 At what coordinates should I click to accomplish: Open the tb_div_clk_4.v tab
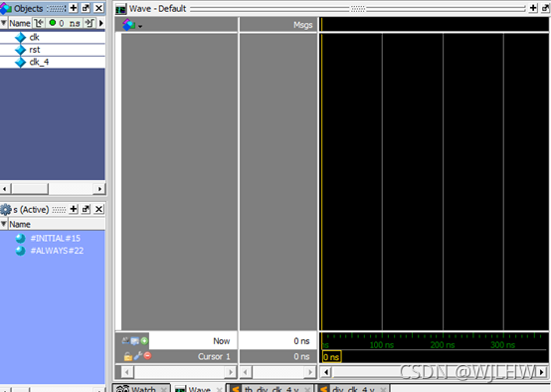(271, 389)
